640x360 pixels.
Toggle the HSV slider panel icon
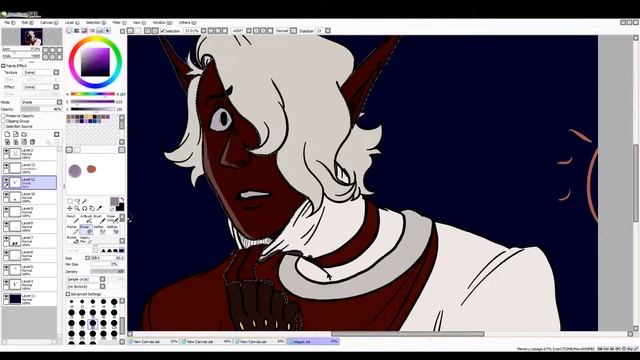click(x=84, y=31)
